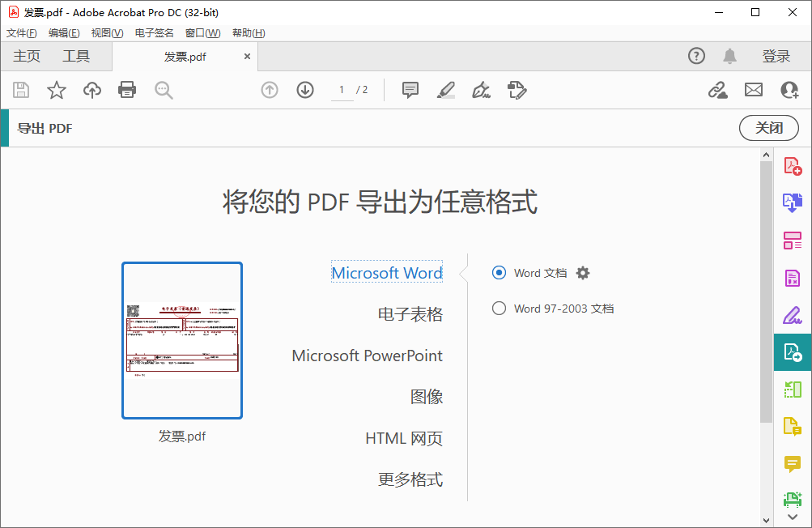812x528 pixels.
Task: Open the help question mark icon
Action: pyautogui.click(x=696, y=55)
